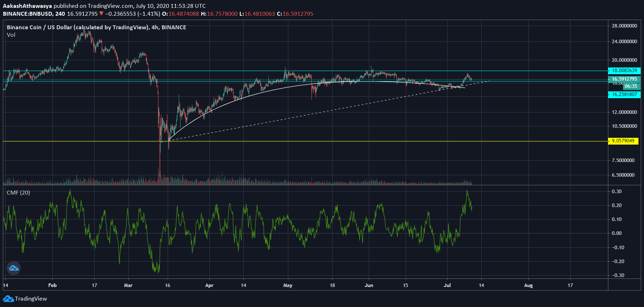Click the May date label on time axis
Screen dimensions: 644x307
click(x=288, y=285)
